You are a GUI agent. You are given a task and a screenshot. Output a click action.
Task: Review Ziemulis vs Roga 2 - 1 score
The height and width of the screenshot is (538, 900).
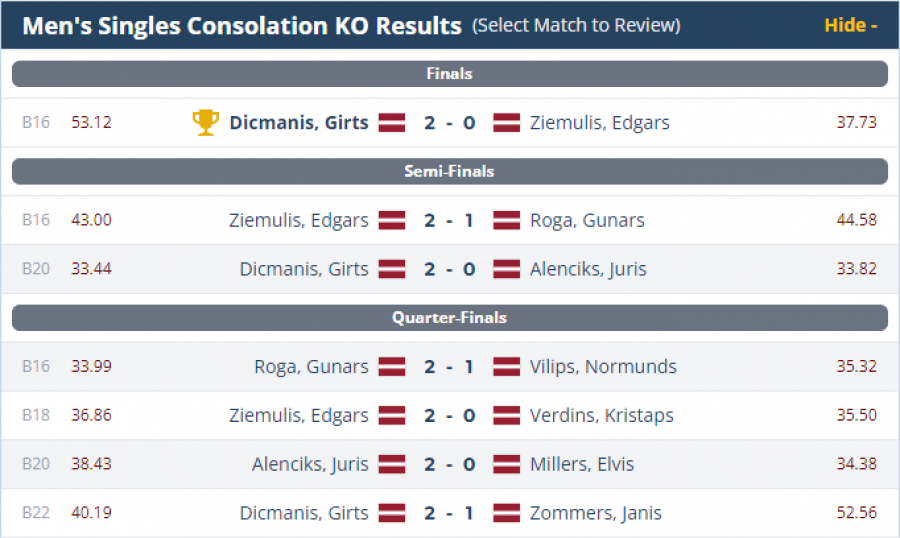point(449,220)
